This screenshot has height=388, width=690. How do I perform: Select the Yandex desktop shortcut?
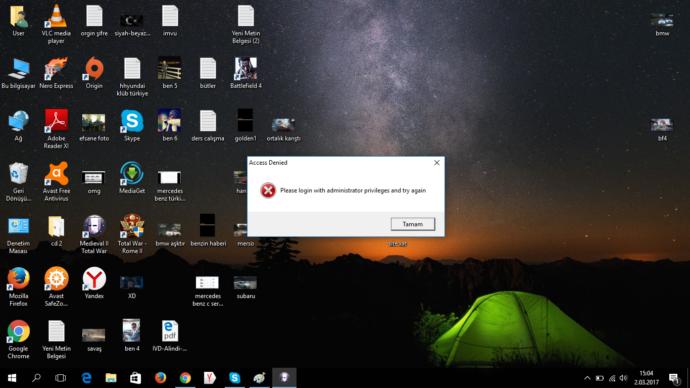point(94,283)
